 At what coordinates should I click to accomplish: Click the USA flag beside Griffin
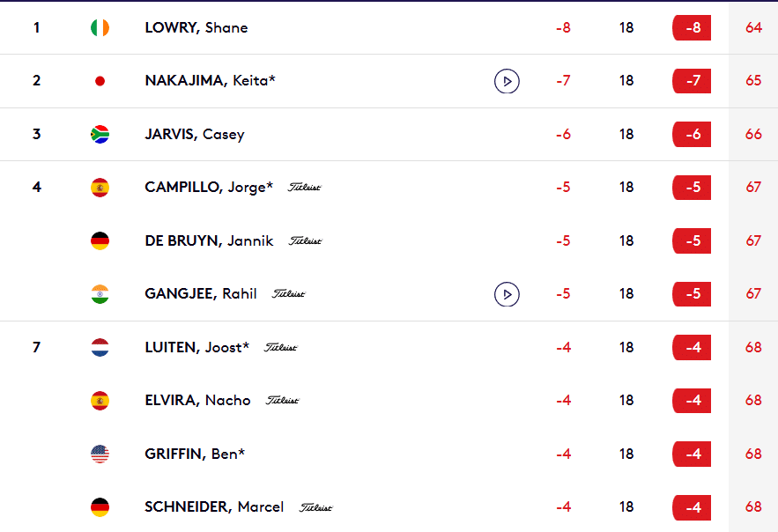point(100,454)
